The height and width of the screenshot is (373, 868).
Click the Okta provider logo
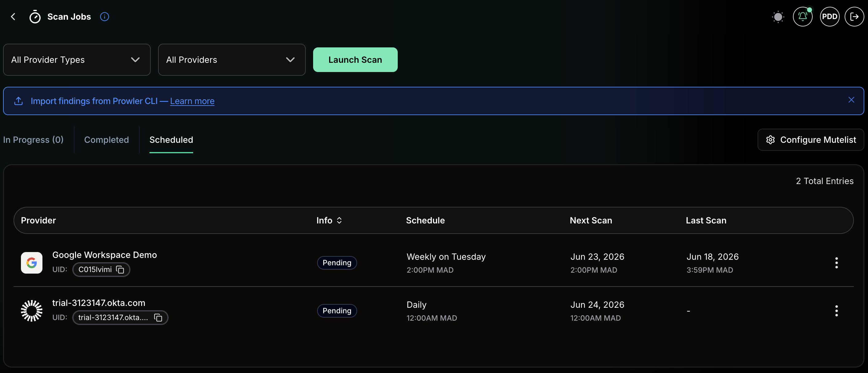[x=32, y=311]
